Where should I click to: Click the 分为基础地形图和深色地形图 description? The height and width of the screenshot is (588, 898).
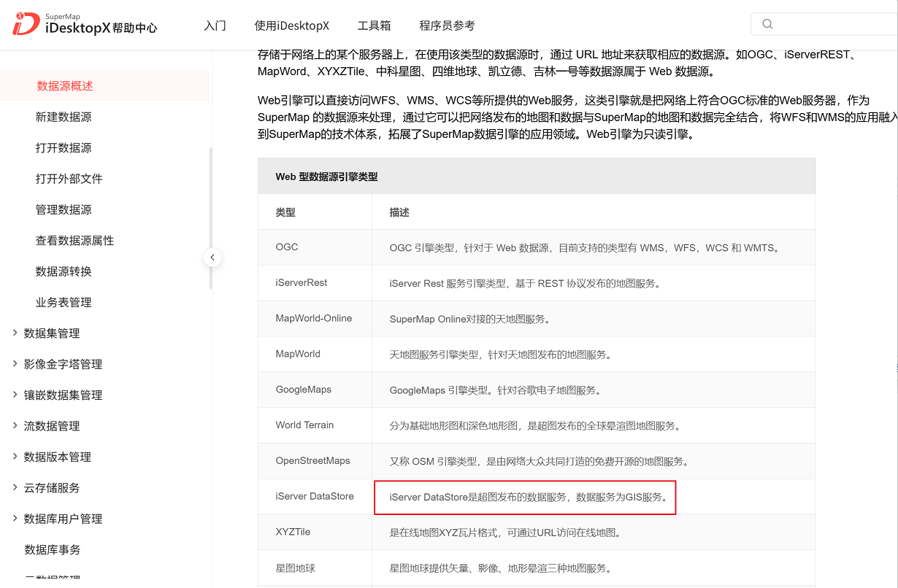pyautogui.click(x=536, y=426)
